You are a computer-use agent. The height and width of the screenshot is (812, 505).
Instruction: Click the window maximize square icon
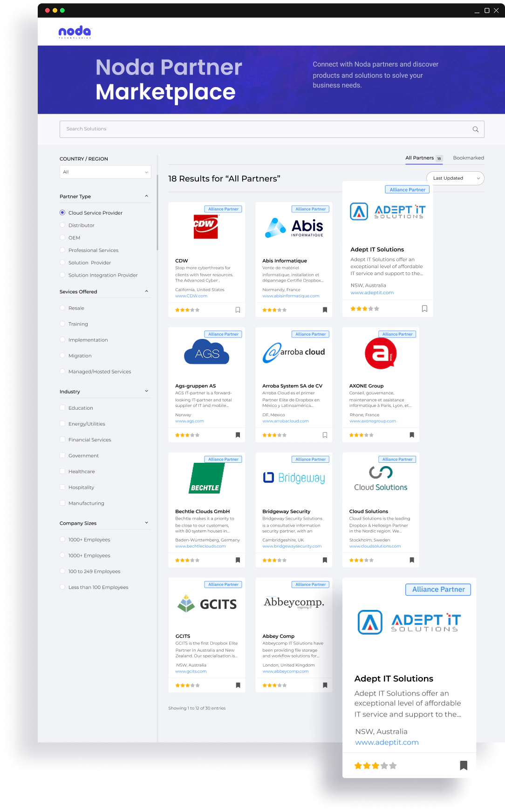tap(487, 10)
